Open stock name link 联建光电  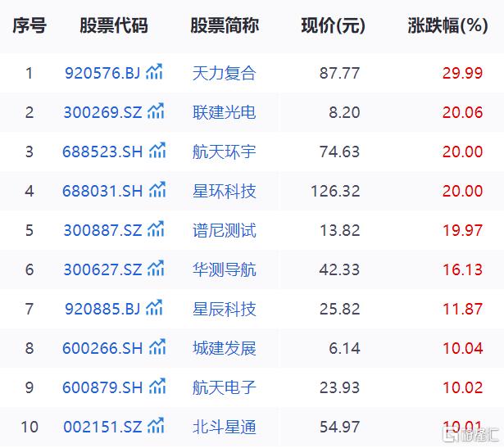click(x=224, y=112)
